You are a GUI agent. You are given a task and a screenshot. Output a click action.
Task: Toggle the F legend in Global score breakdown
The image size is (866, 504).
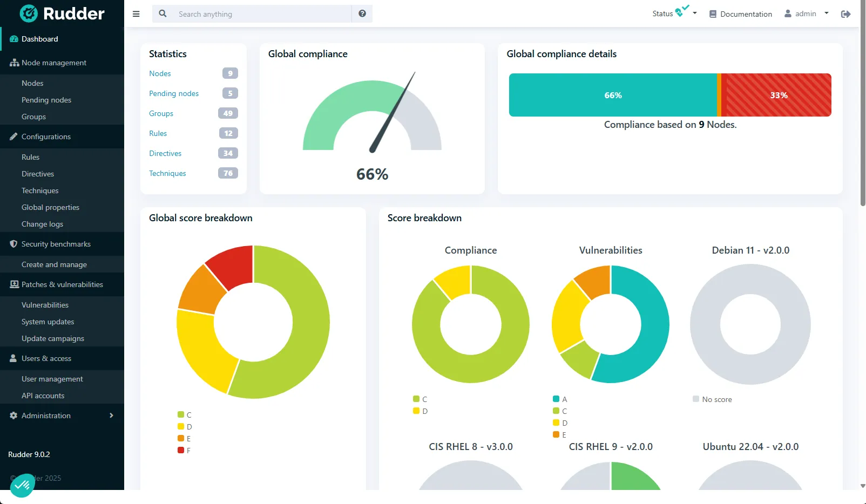click(x=184, y=451)
